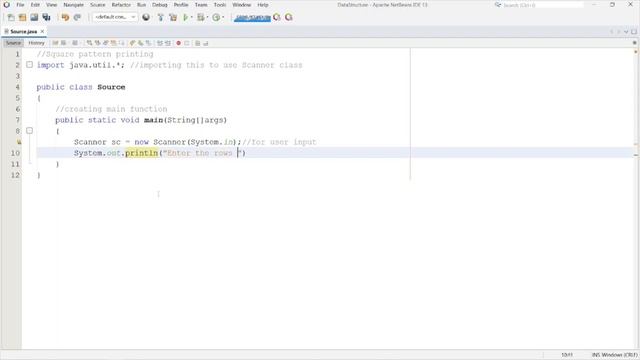Viewport: 640px width, 360px height.
Task: Click the editor Forward navigation icon
Action: point(75,43)
